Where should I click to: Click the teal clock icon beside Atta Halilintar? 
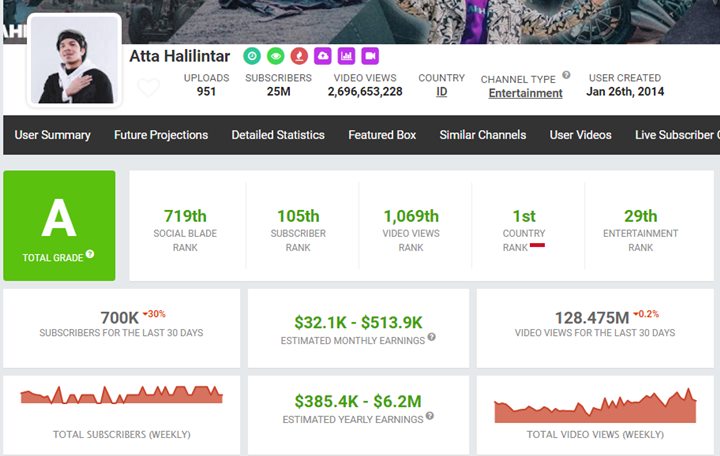(252, 56)
